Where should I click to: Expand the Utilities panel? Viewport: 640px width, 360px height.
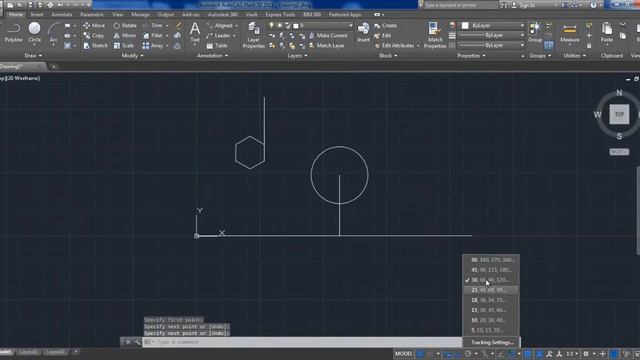(x=574, y=56)
